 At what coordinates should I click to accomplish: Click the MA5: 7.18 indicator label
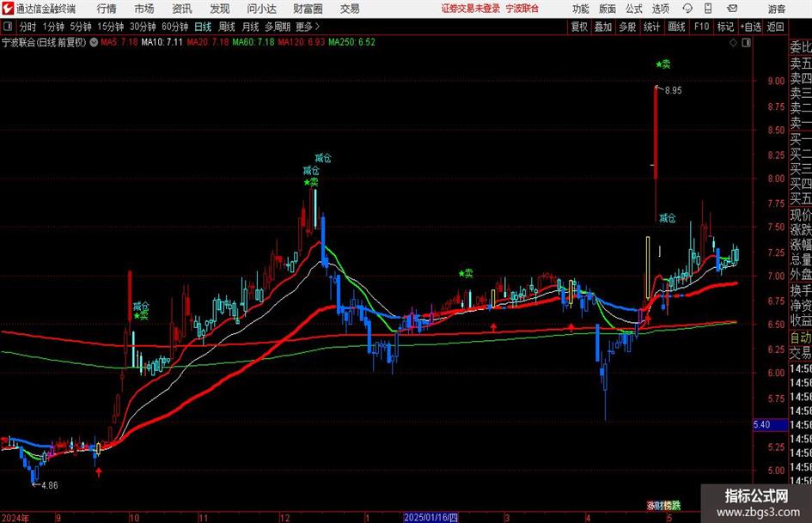[119, 42]
